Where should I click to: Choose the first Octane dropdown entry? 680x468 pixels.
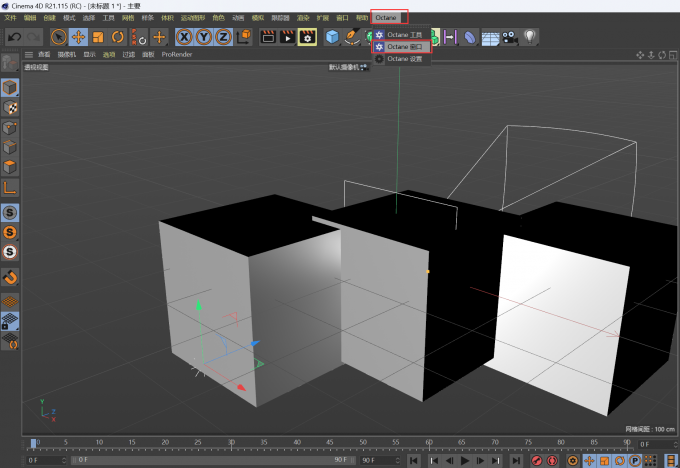pyautogui.click(x=402, y=34)
